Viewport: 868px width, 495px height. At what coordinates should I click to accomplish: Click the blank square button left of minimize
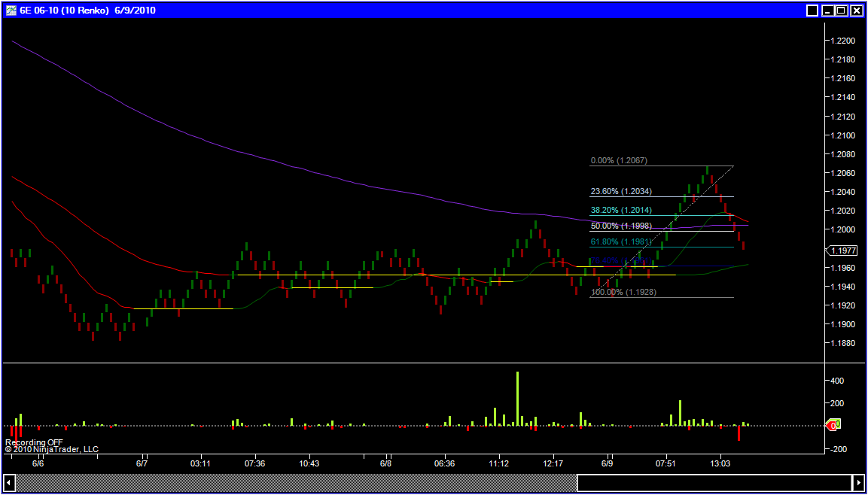pos(812,11)
